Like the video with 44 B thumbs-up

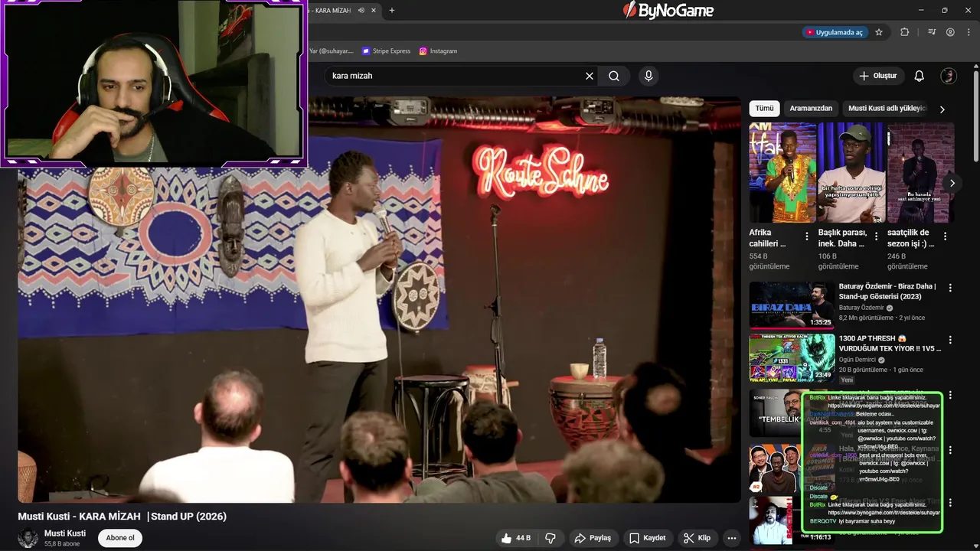click(516, 538)
